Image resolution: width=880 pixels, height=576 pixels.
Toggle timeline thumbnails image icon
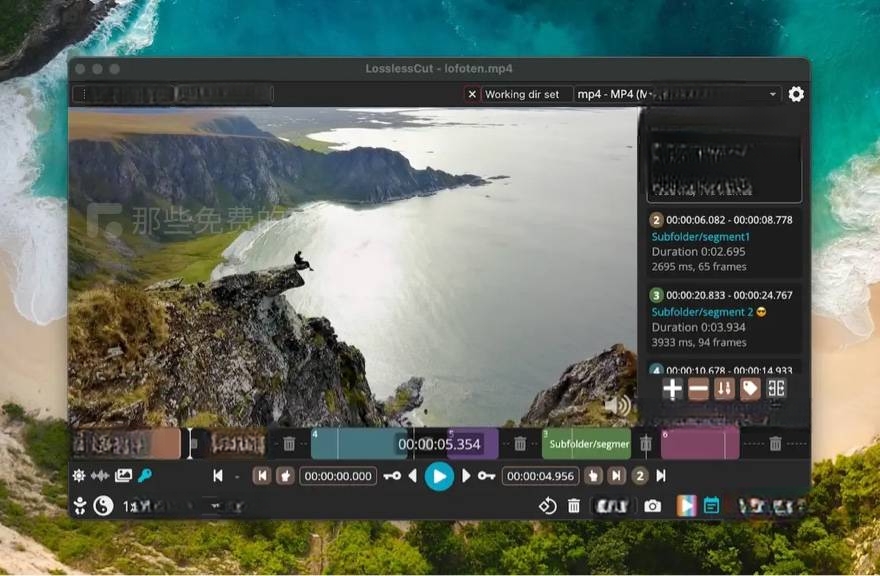point(123,476)
